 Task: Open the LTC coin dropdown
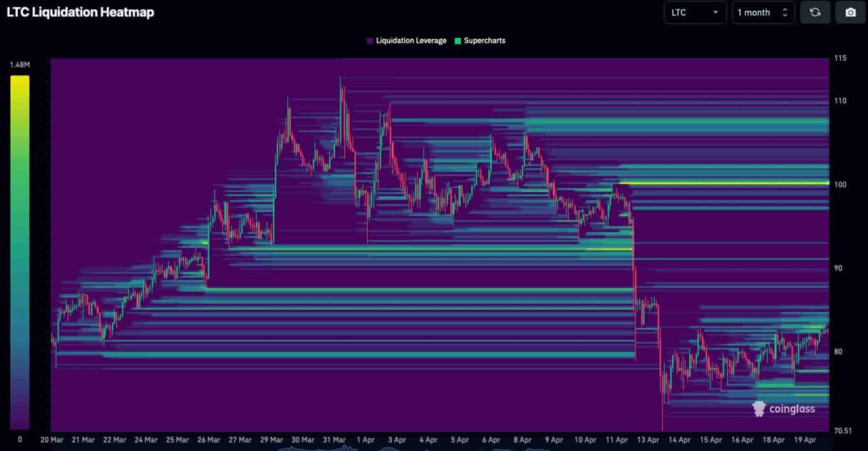(695, 12)
